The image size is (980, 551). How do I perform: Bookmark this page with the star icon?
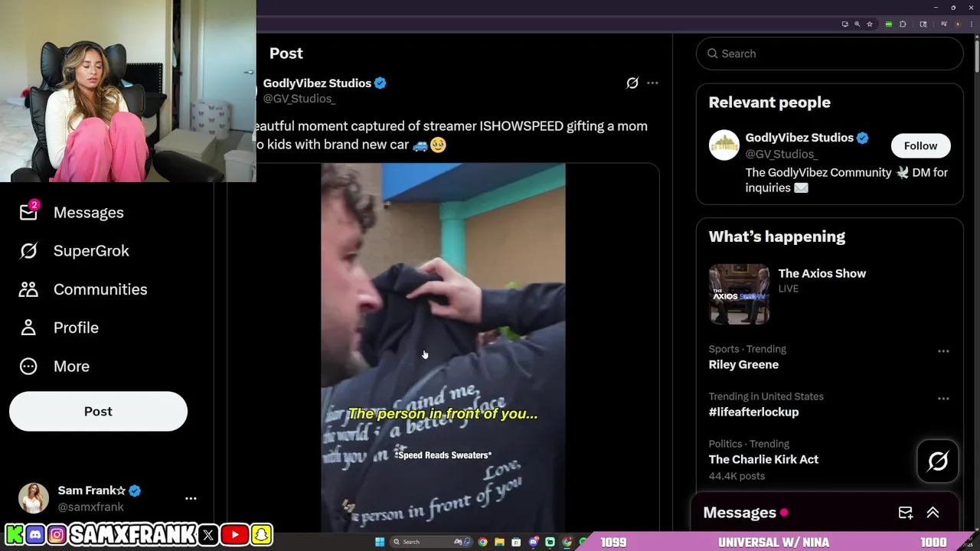[x=870, y=24]
